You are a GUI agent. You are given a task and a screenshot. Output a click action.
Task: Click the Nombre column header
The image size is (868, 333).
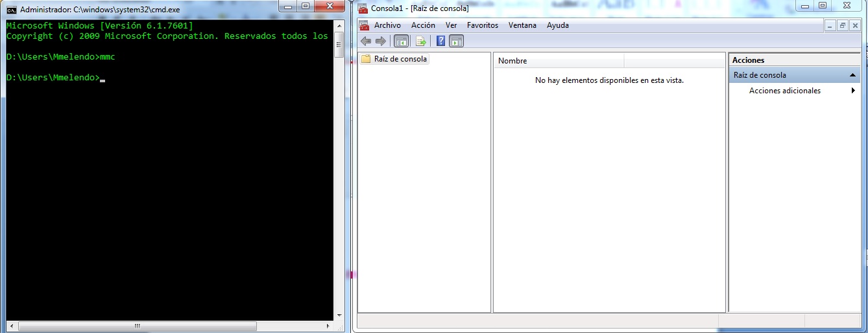coord(558,61)
